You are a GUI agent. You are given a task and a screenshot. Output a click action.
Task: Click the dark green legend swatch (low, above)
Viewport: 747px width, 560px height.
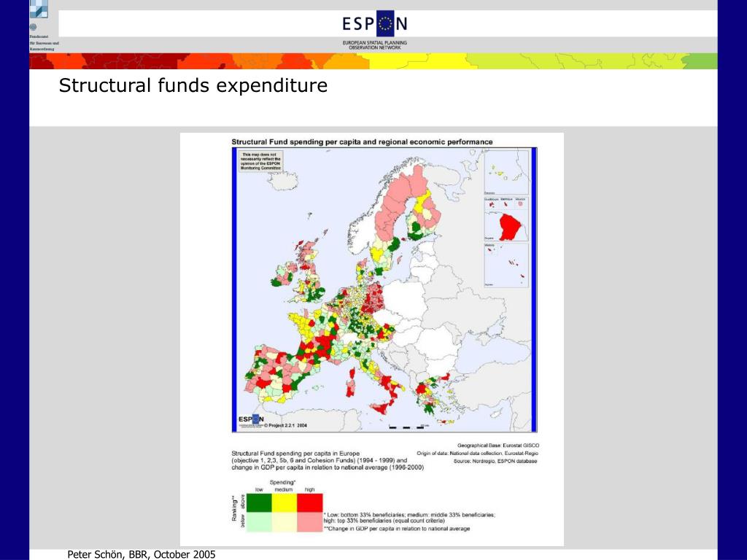(259, 503)
